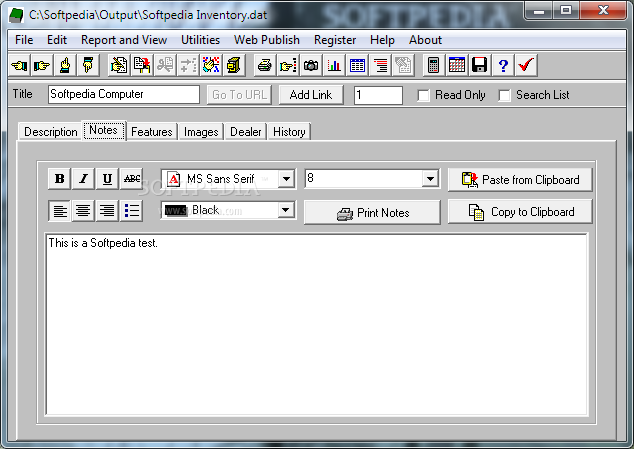This screenshot has height=449, width=634.
Task: Click the hand pointing left toolbar icon
Action: (x=19, y=65)
